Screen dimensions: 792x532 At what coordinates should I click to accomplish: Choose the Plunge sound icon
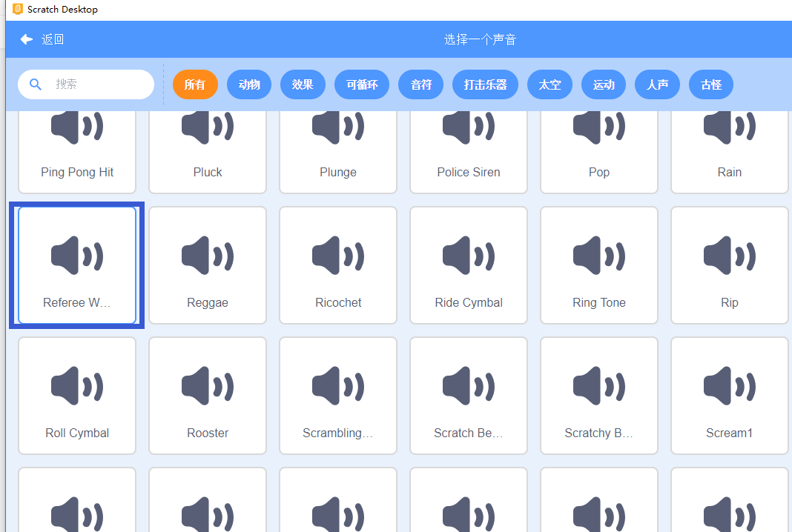click(x=338, y=127)
